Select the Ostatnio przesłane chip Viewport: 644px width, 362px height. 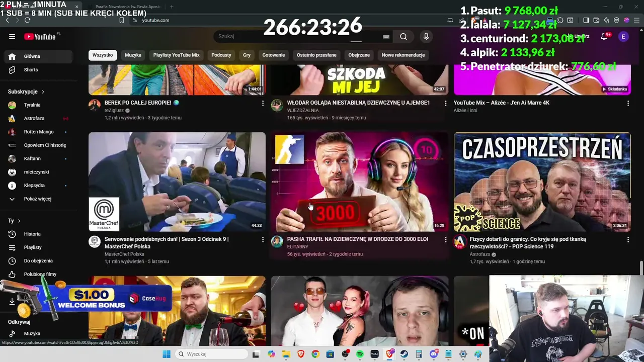(x=316, y=55)
